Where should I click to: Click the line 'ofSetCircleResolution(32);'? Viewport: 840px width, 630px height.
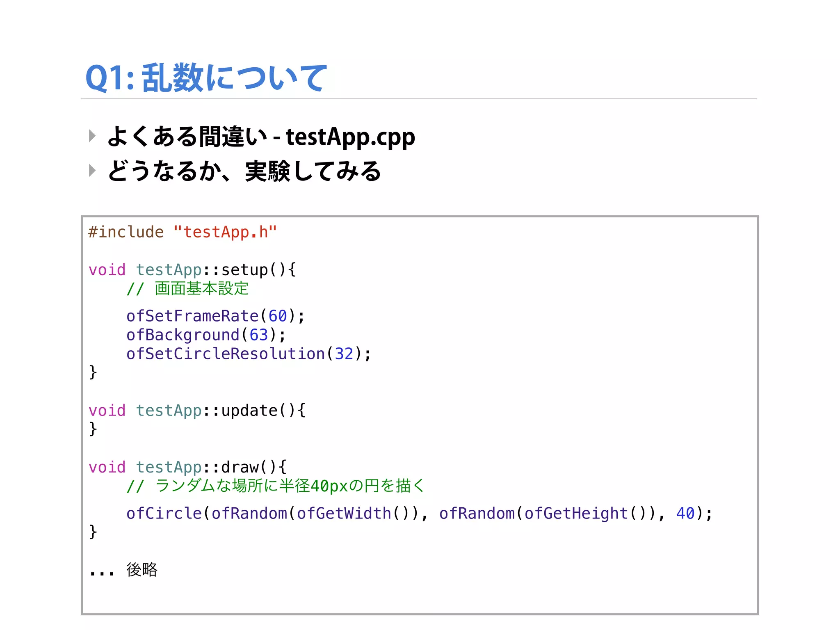(x=249, y=354)
